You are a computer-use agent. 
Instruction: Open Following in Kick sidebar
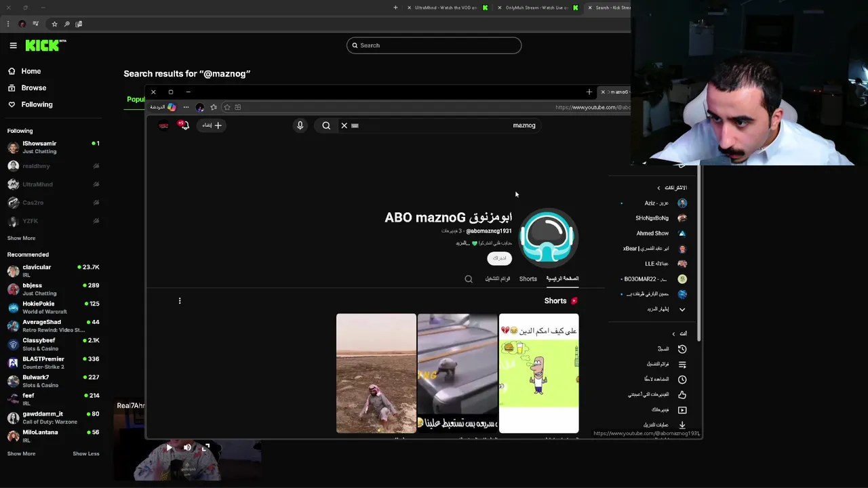(30, 104)
